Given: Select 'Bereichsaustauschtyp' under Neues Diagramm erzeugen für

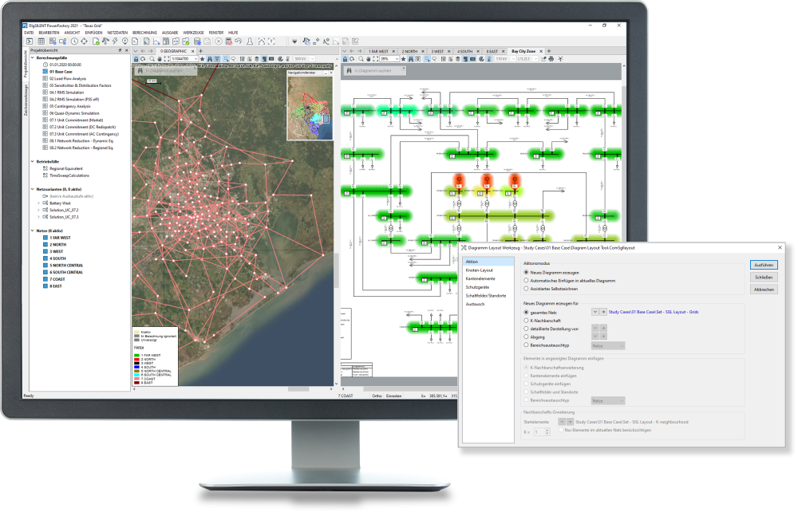Looking at the screenshot, I should 526,345.
